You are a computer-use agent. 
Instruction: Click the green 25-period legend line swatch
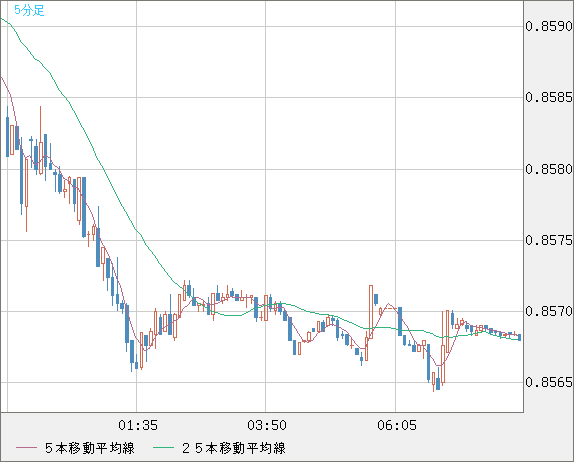163,448
